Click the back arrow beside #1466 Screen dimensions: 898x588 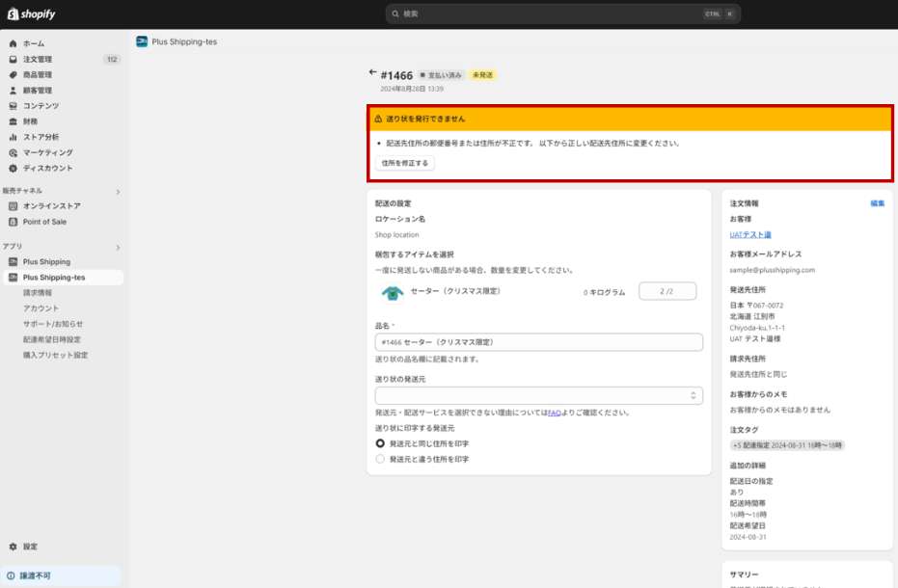click(x=372, y=73)
